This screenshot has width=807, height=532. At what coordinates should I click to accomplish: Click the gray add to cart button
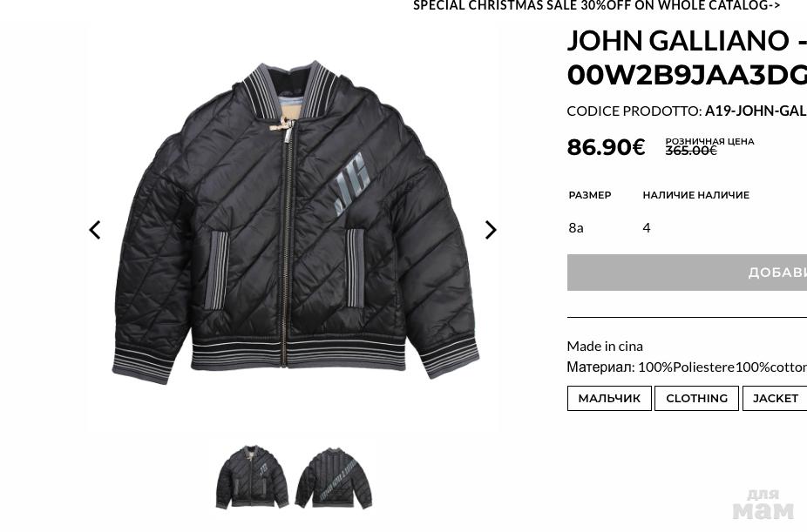687,273
